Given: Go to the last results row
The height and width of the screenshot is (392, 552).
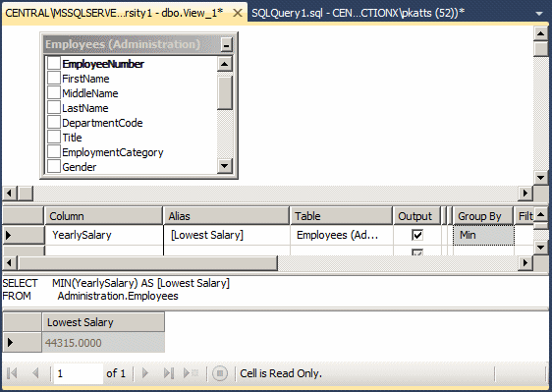Looking at the screenshot, I should click(169, 373).
